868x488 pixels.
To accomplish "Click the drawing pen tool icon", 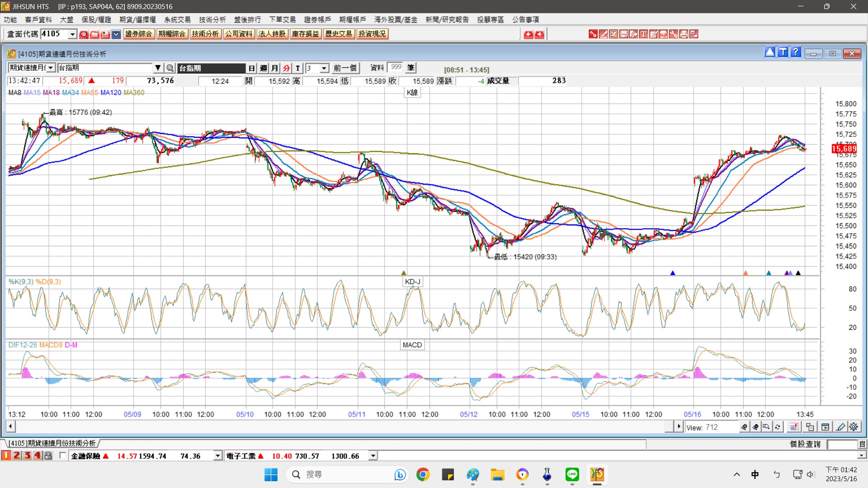I will point(840,427).
